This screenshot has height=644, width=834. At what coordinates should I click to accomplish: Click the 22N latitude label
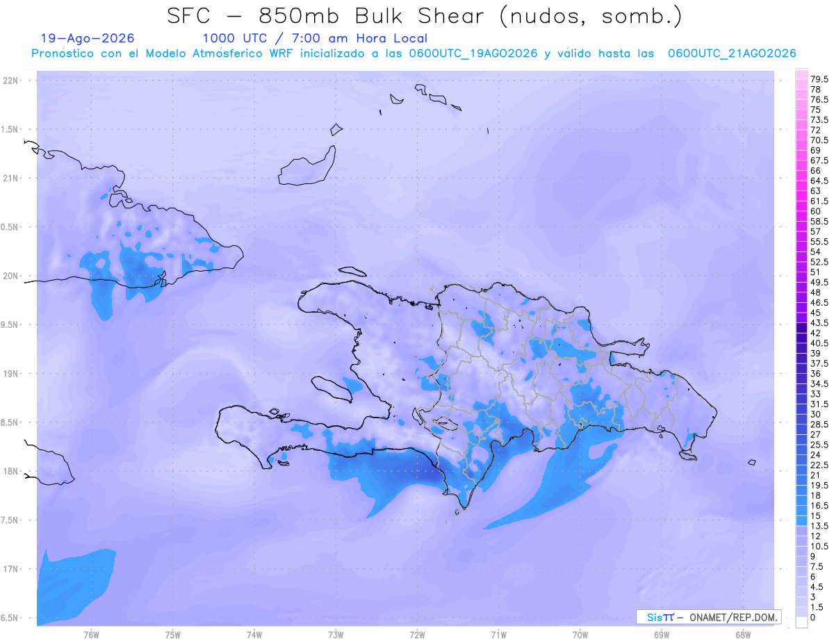point(12,81)
